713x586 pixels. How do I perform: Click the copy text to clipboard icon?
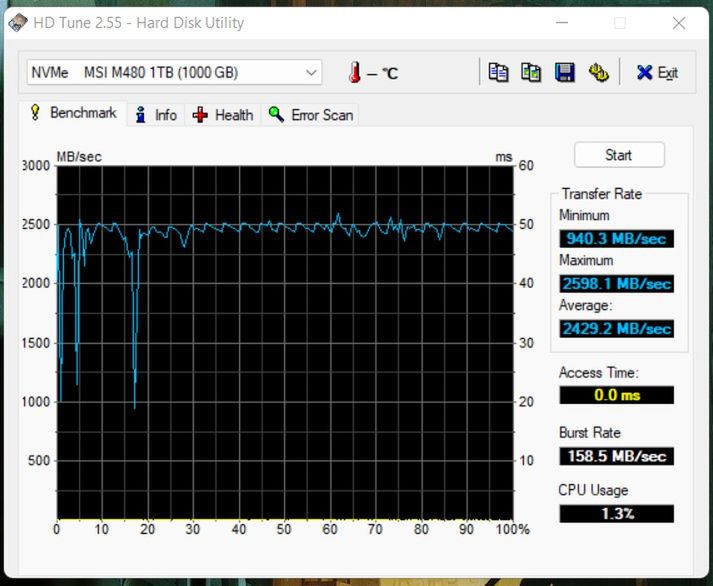point(498,73)
